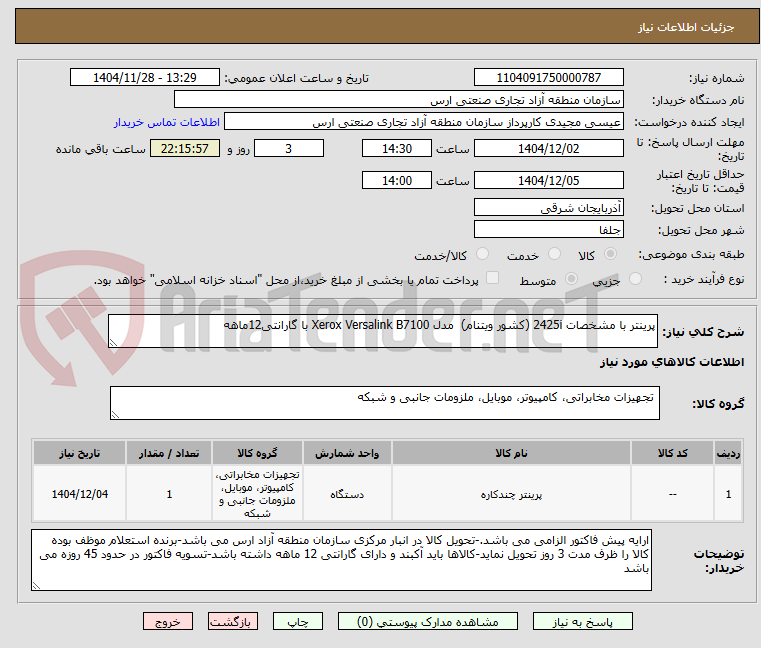Click the resize handle of توضیحات خریدار box

36,586
